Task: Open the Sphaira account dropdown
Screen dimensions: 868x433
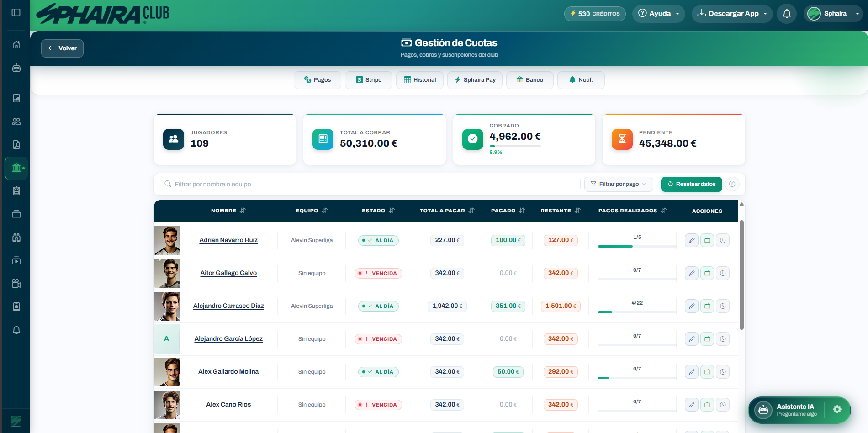Action: [x=834, y=13]
